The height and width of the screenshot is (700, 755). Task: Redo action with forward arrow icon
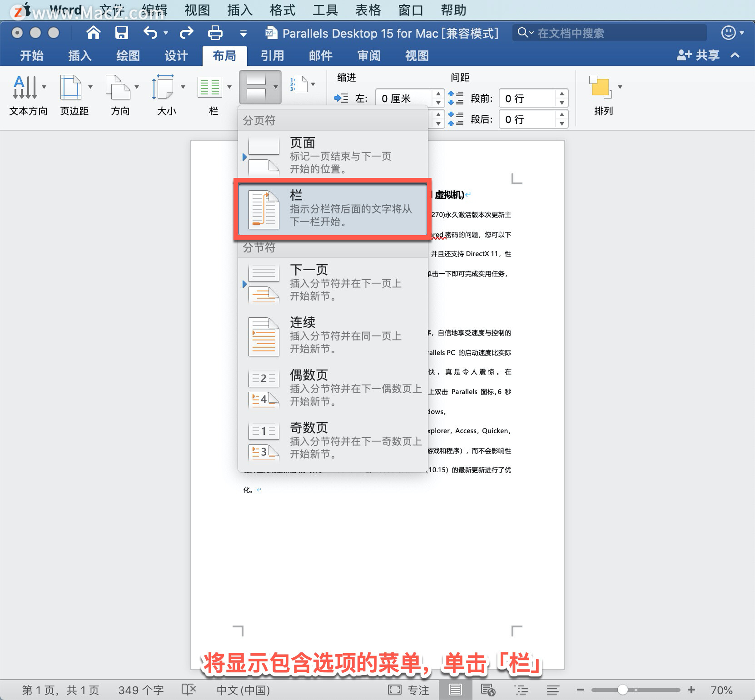tap(186, 33)
